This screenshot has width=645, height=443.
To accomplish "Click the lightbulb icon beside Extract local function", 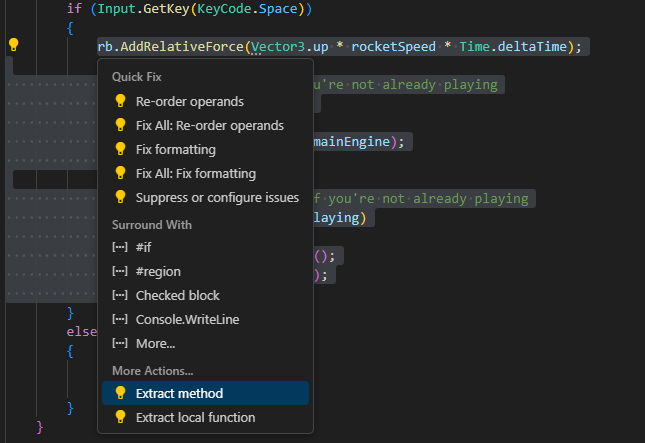I will coord(121,418).
